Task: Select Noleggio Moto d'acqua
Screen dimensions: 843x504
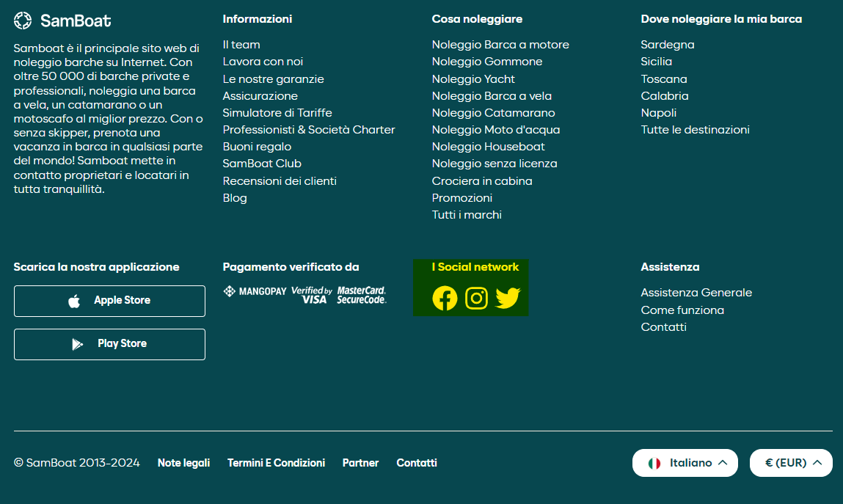Action: (496, 130)
